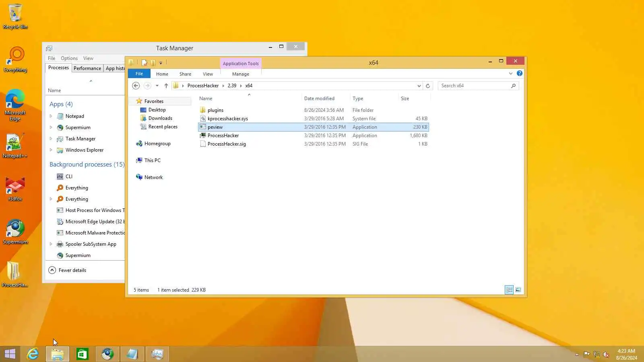
Task: Select the ProcessHacker application file
Action: tap(314, 136)
